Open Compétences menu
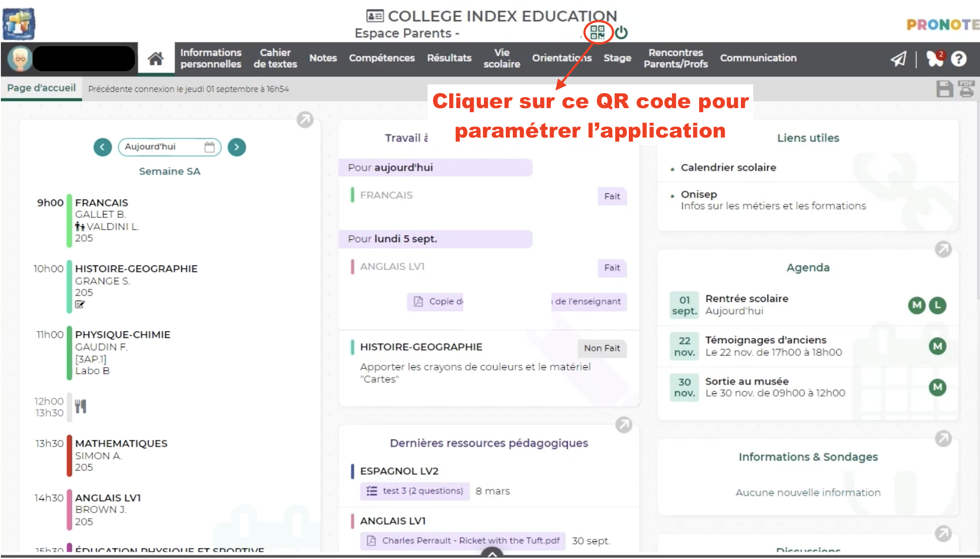The height and width of the screenshot is (559, 980). 382,58
